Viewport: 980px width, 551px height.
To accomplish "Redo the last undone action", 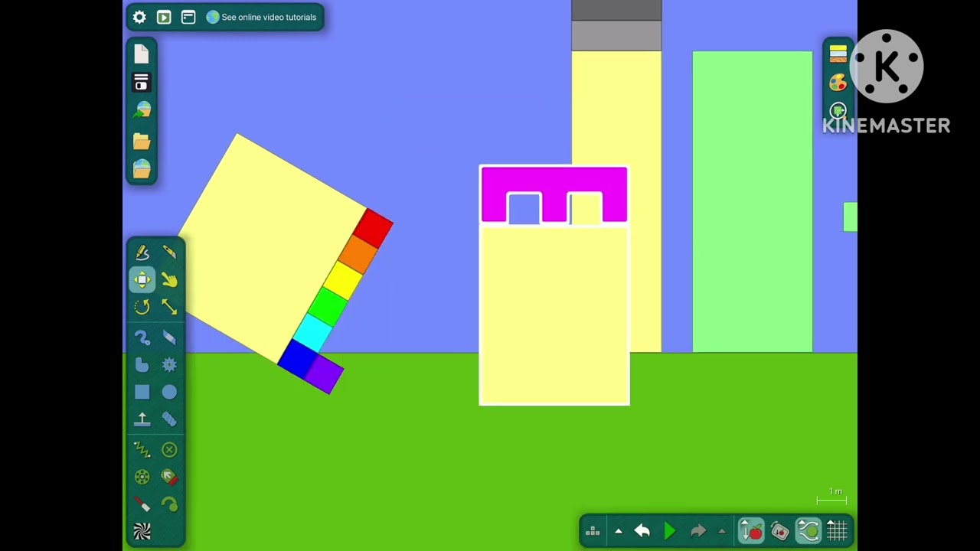I will pos(698,531).
